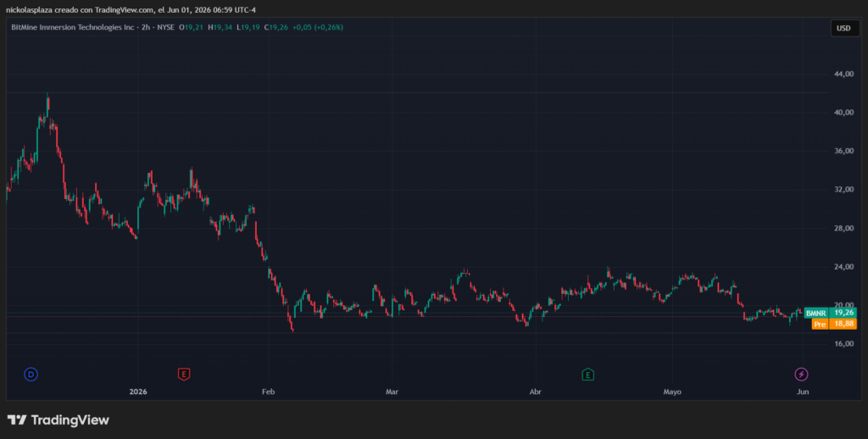The height and width of the screenshot is (439, 868).
Task: Click the 40,00 price axis label
Action: tap(843, 113)
